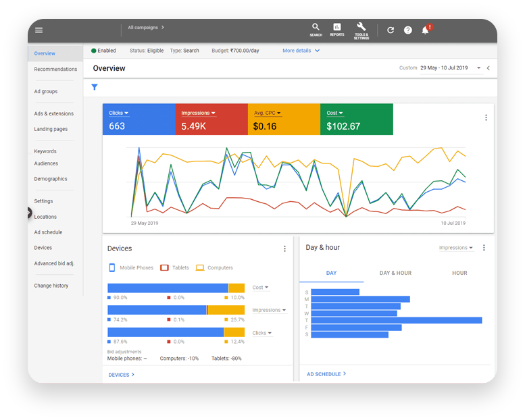Open the Reports icon

coord(336,29)
